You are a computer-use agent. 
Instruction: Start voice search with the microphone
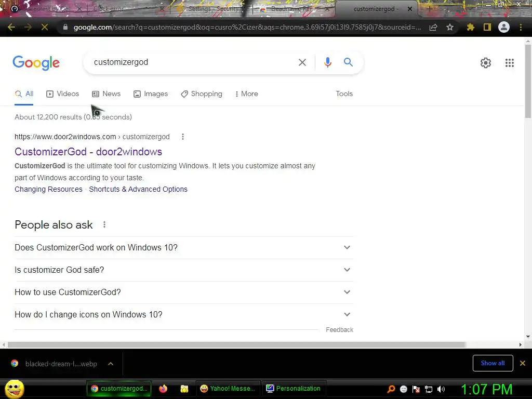(328, 62)
